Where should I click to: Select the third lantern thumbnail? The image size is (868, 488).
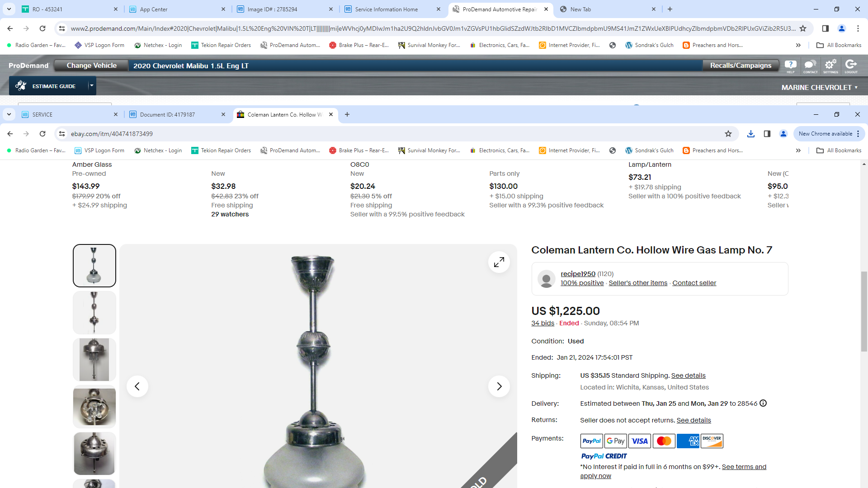click(x=94, y=360)
